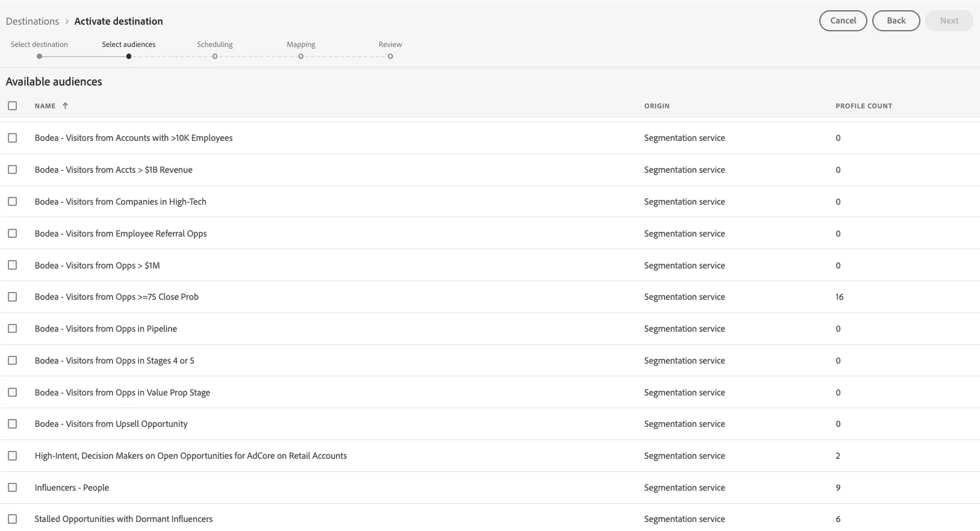Open the Destinations breadcrumb link

pos(33,21)
